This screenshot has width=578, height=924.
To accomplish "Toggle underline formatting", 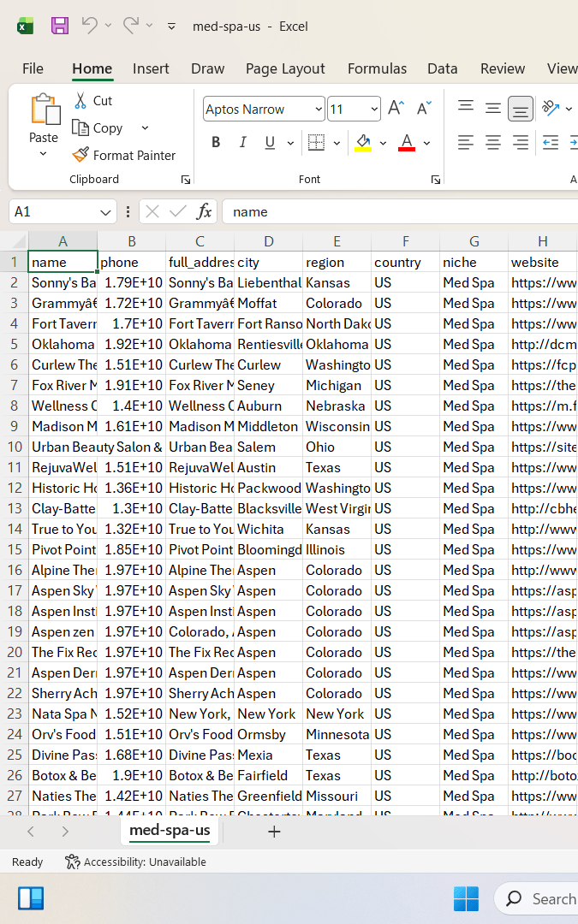I will click(x=270, y=142).
